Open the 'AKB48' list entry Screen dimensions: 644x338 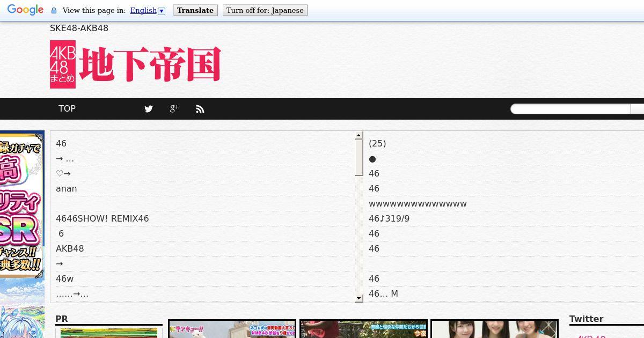pos(70,248)
